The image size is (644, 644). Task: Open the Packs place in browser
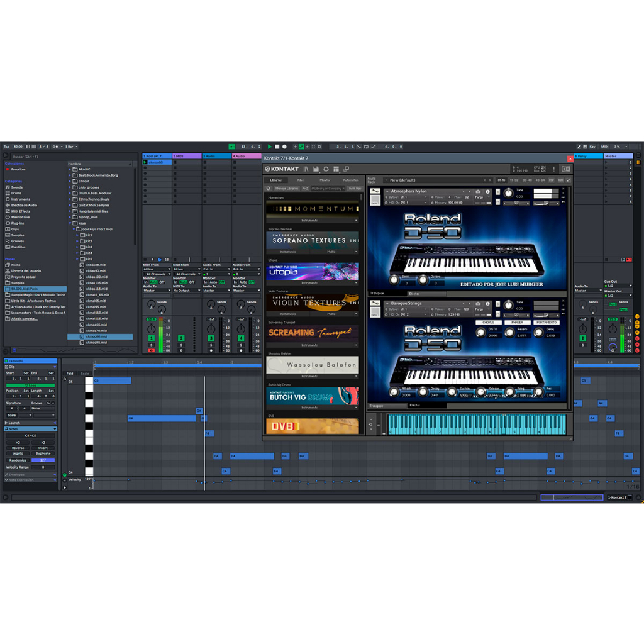(16, 265)
